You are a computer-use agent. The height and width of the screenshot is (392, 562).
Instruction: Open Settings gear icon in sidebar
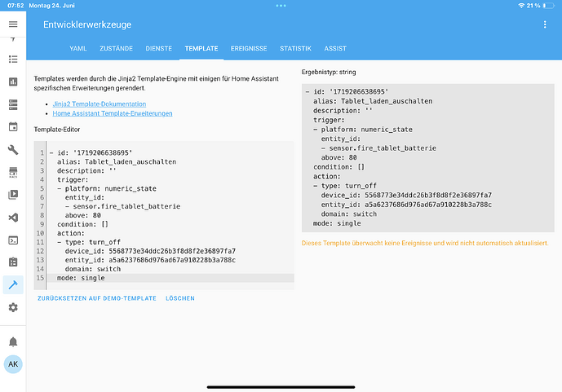tap(13, 307)
